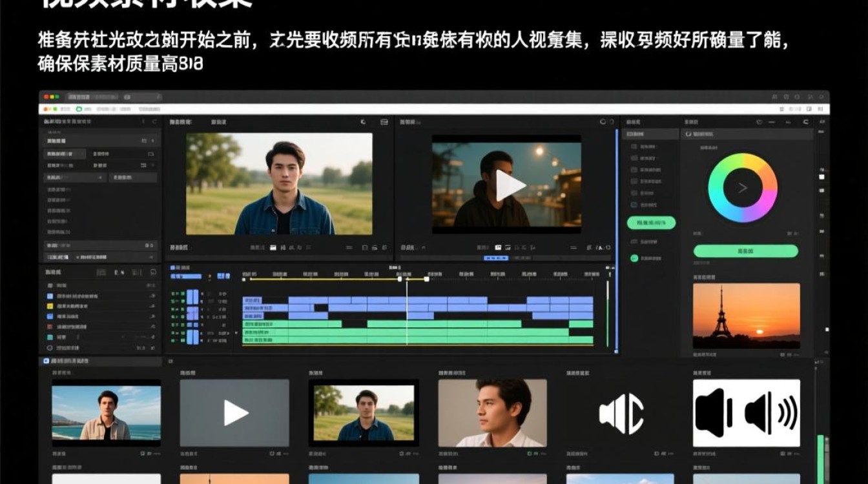Viewport: 868px width, 484px height.
Task: Select the black-bordered field clip in the media bin
Action: click(364, 413)
